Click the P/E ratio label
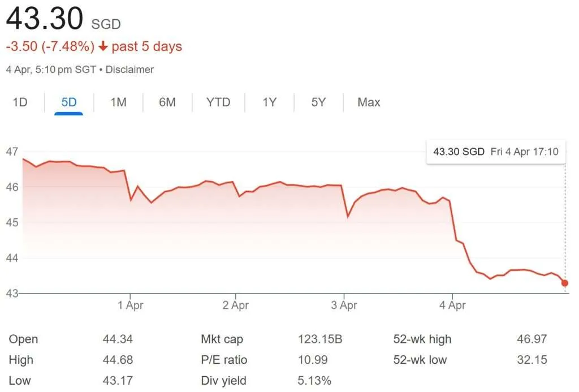This screenshot has height=392, width=579. click(x=224, y=360)
